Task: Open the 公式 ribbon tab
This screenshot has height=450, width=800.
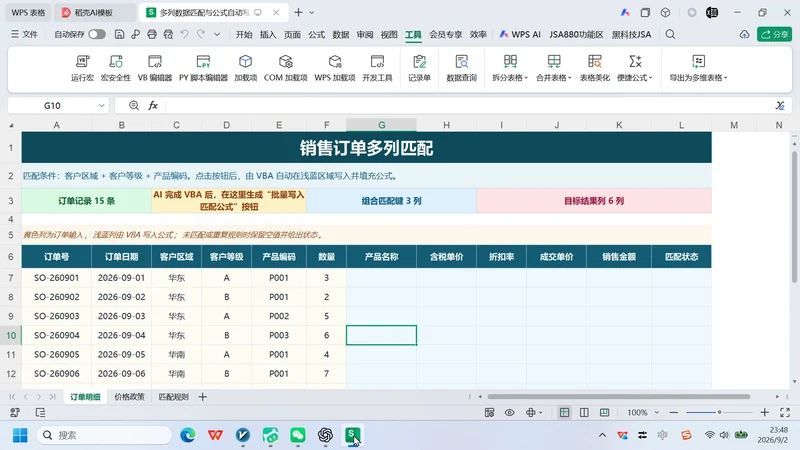Action: (x=316, y=34)
